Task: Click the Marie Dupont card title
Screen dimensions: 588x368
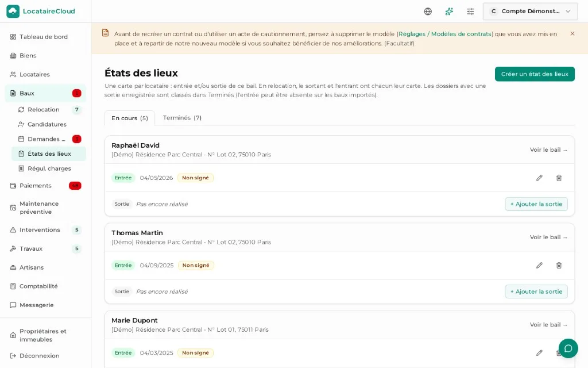Action: [x=134, y=320]
